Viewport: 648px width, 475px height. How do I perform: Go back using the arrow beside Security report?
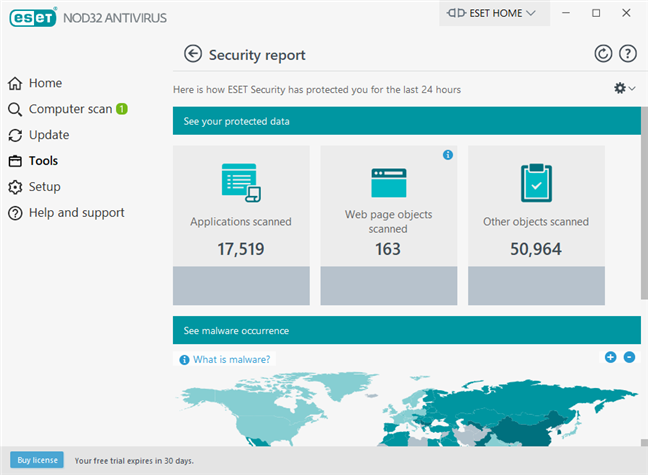(x=193, y=54)
